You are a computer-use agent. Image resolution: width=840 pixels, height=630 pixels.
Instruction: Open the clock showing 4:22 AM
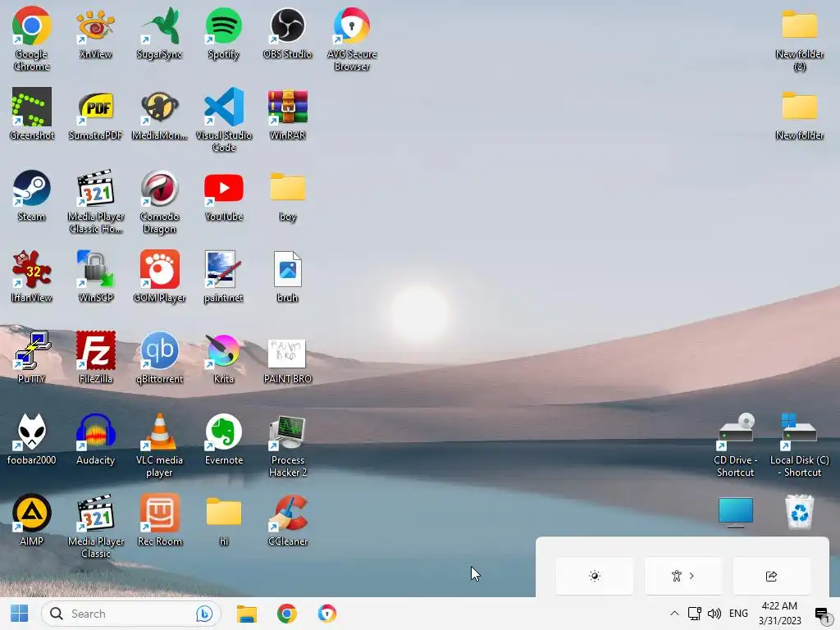click(779, 614)
